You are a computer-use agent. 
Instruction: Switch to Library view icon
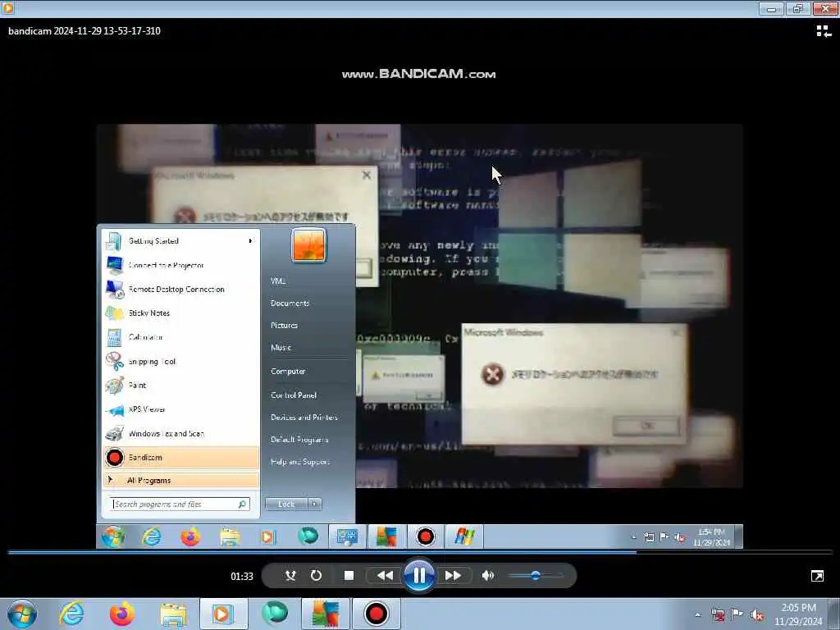click(x=824, y=31)
